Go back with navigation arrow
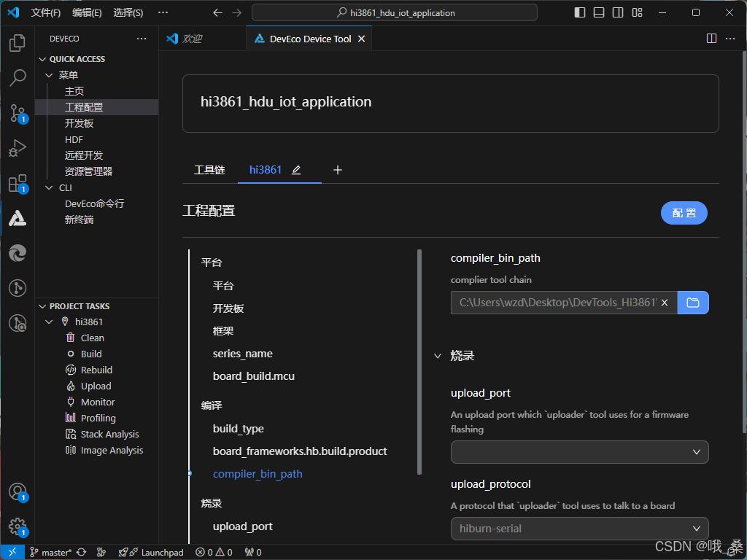Image resolution: width=747 pixels, height=560 pixels. pyautogui.click(x=217, y=13)
